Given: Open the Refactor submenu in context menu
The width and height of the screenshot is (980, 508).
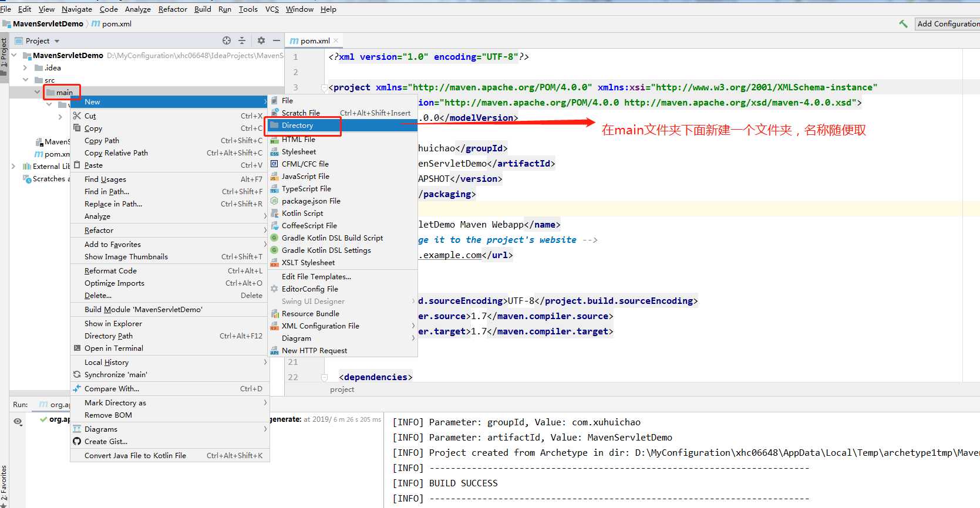Looking at the screenshot, I should (x=169, y=230).
